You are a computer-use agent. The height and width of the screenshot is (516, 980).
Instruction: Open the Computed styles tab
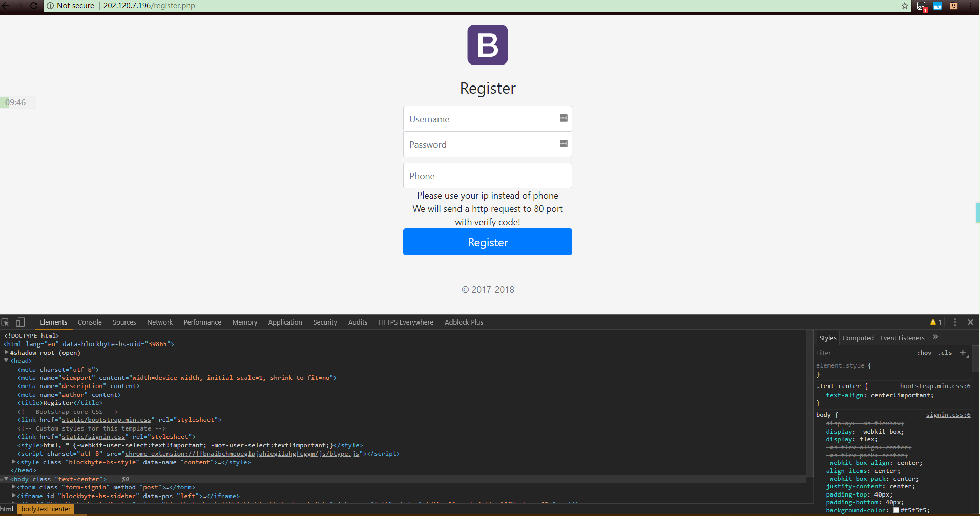(858, 338)
